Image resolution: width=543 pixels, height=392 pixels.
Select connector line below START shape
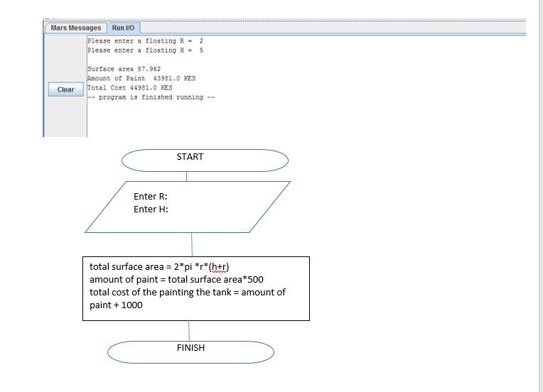[x=187, y=176]
